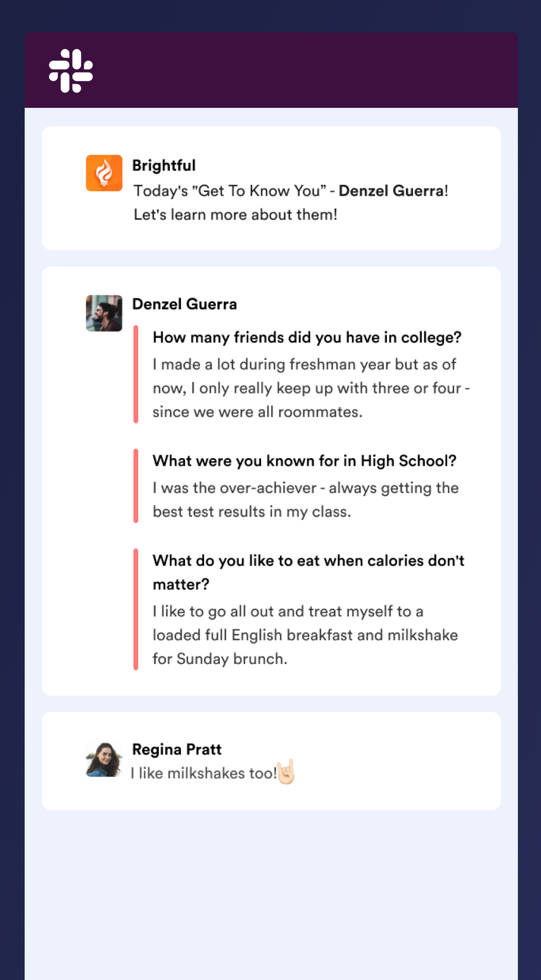
Task: Click the "I like milkshakes too!" reply
Action: [x=203, y=773]
